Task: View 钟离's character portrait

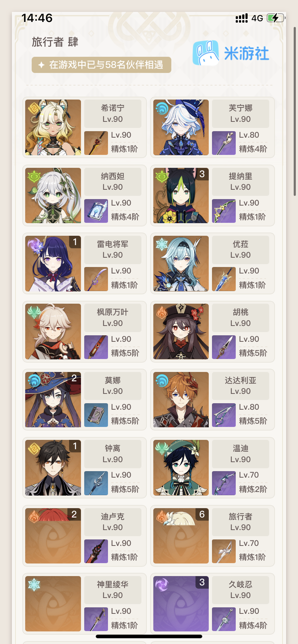Action: [53, 468]
